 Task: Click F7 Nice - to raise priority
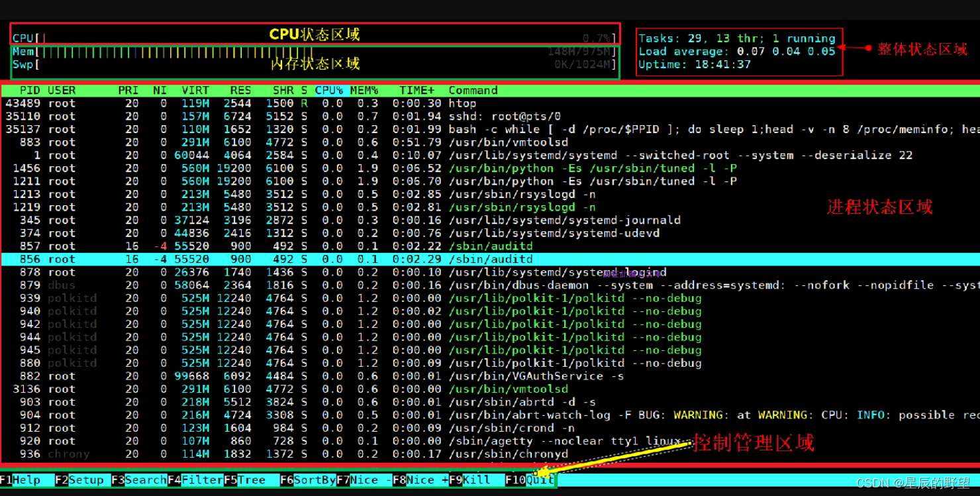[364, 480]
